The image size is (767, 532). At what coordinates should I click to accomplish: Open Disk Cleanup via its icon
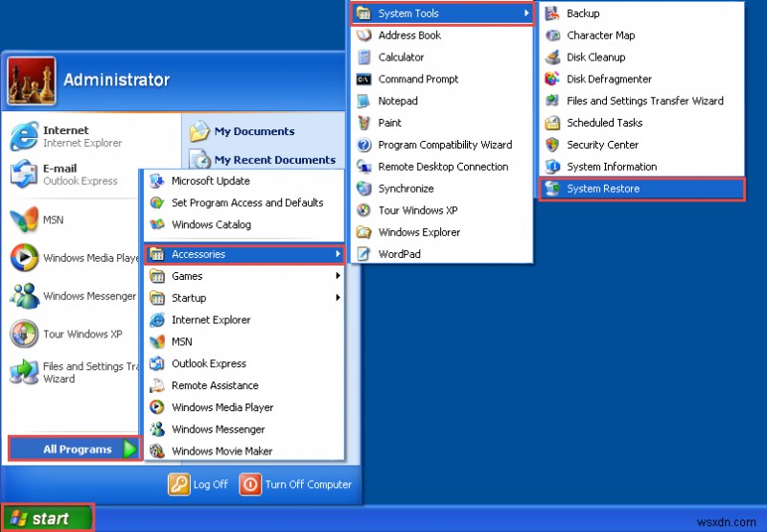(552, 58)
